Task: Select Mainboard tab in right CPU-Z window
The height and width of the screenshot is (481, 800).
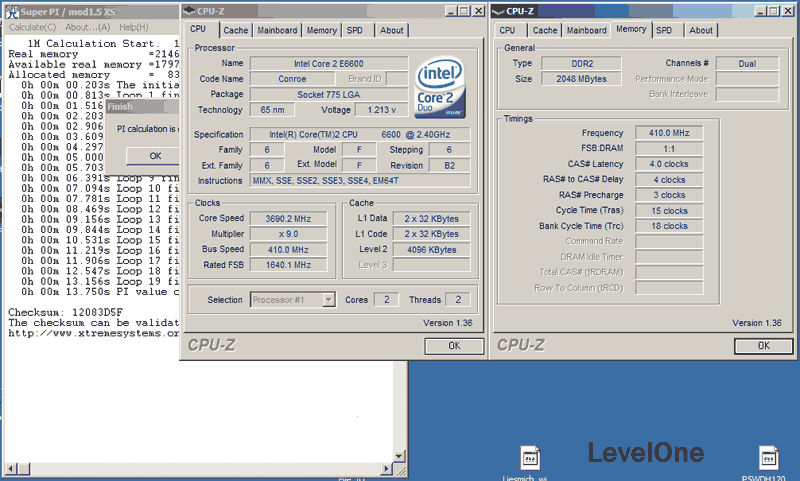Action: tap(586, 30)
